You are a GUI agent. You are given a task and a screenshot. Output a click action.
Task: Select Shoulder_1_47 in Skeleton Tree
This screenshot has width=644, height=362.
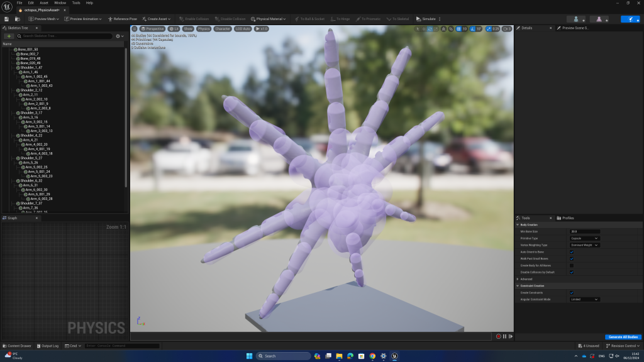coord(31,67)
